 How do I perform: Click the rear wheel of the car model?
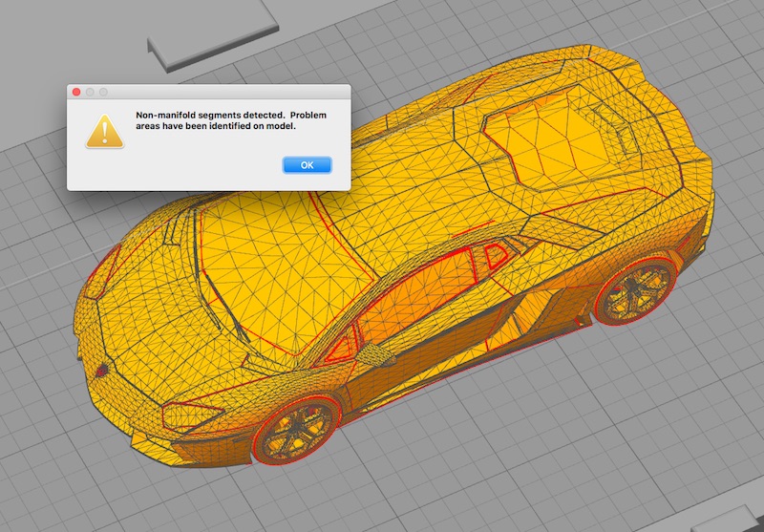635,291
